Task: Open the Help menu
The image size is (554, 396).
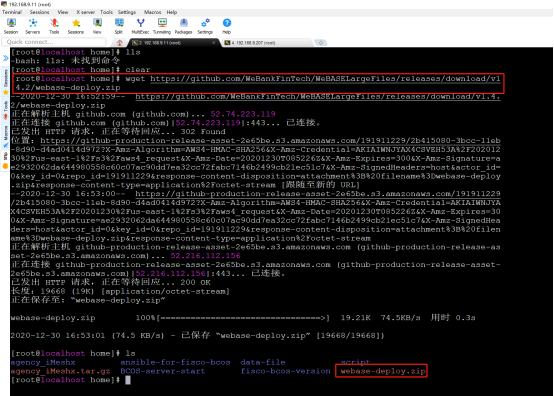Action: click(x=172, y=12)
